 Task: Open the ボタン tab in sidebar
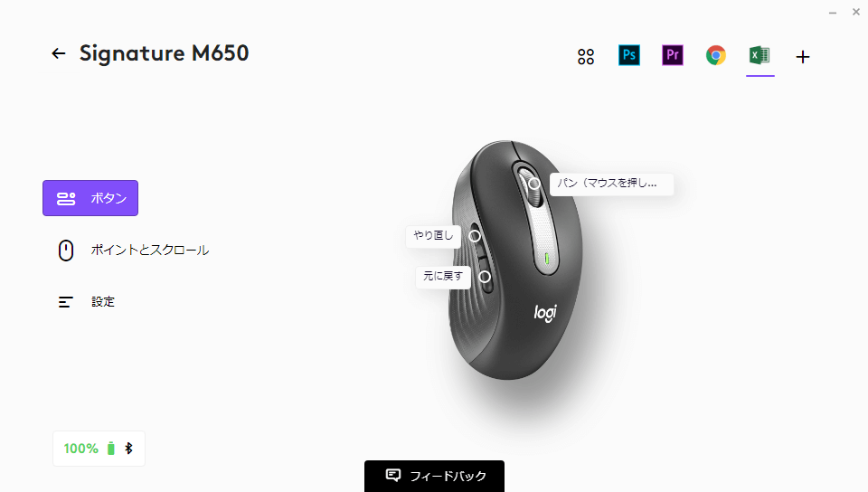click(90, 198)
